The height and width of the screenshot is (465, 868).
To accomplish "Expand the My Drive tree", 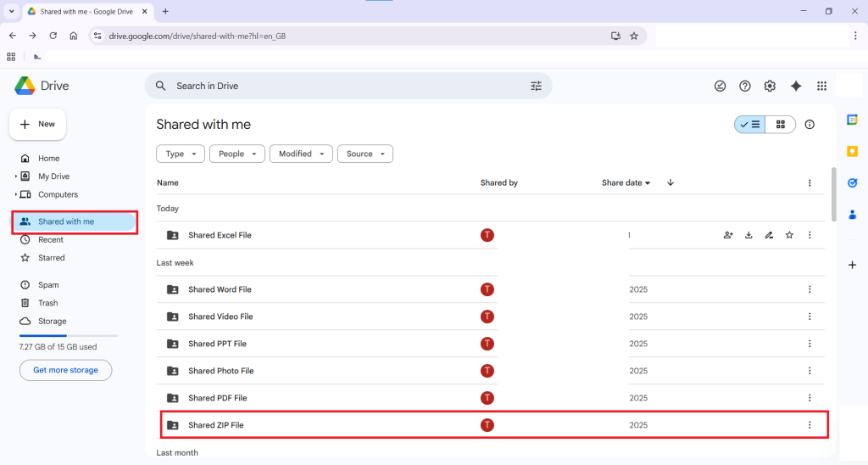I will (16, 176).
